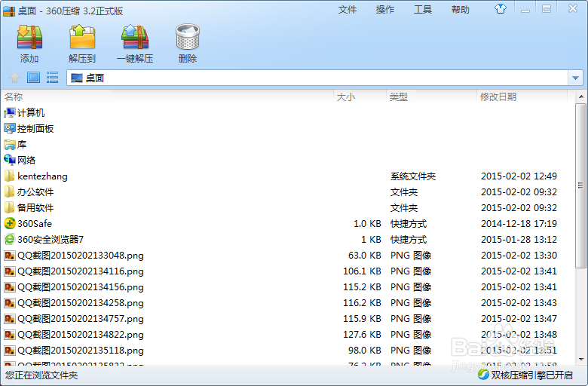Click date 2015-02-02 12:49

click(519, 176)
